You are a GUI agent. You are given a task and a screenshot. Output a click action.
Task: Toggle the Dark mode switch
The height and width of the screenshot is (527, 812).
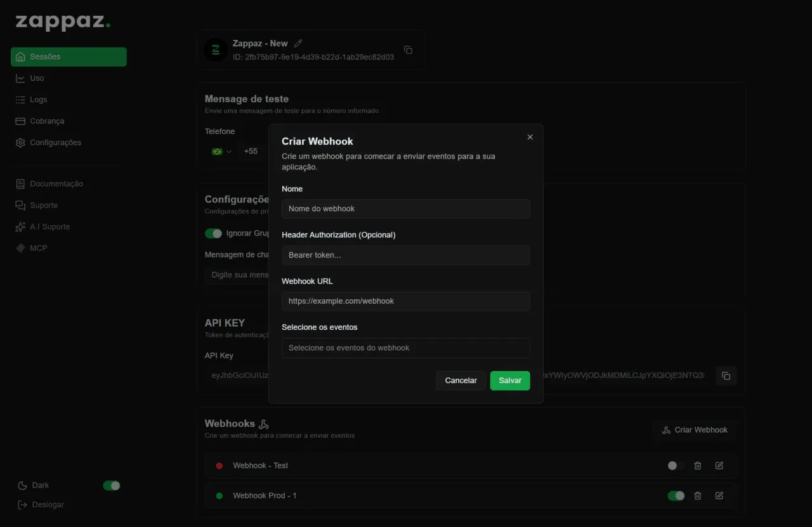click(x=112, y=486)
